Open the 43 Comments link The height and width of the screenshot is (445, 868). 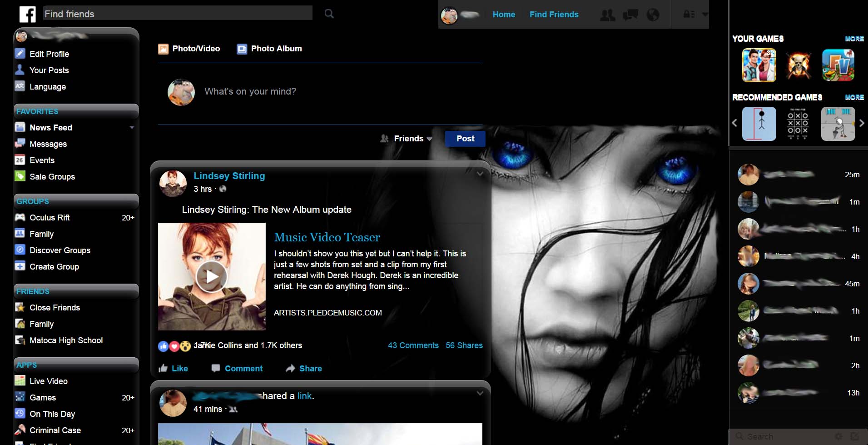[x=412, y=345]
